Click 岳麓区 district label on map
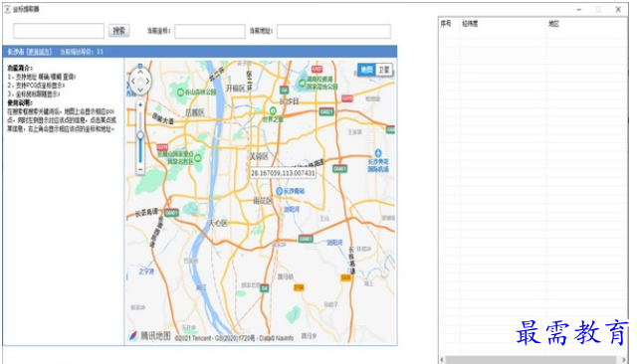Screen dimensions: 637x364 coord(195,112)
